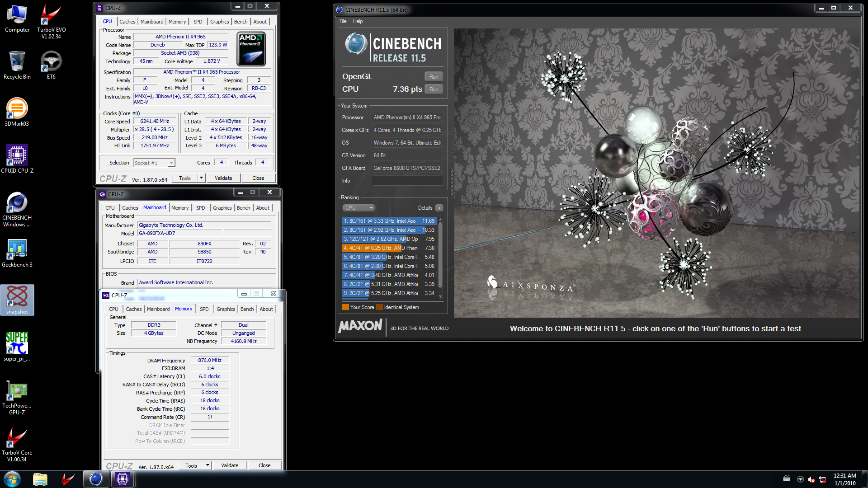Select the ET6 desktop shortcut
868x488 pixels.
(51, 66)
